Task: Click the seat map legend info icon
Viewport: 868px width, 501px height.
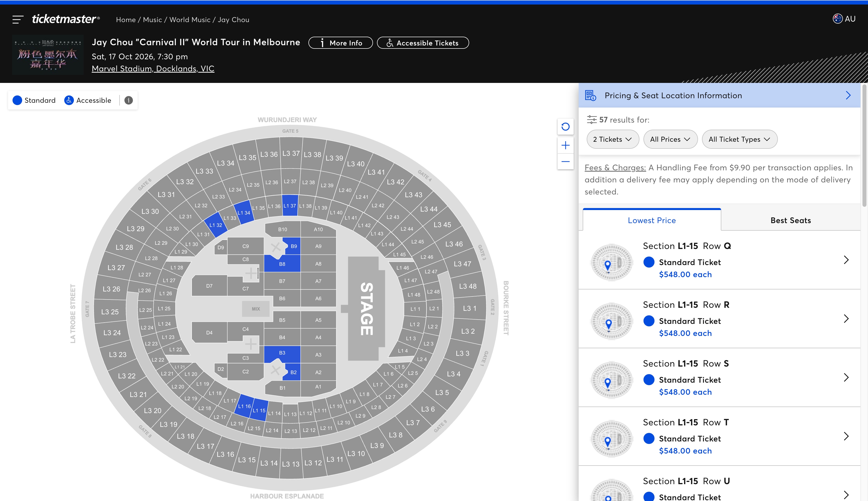Action: coord(129,100)
